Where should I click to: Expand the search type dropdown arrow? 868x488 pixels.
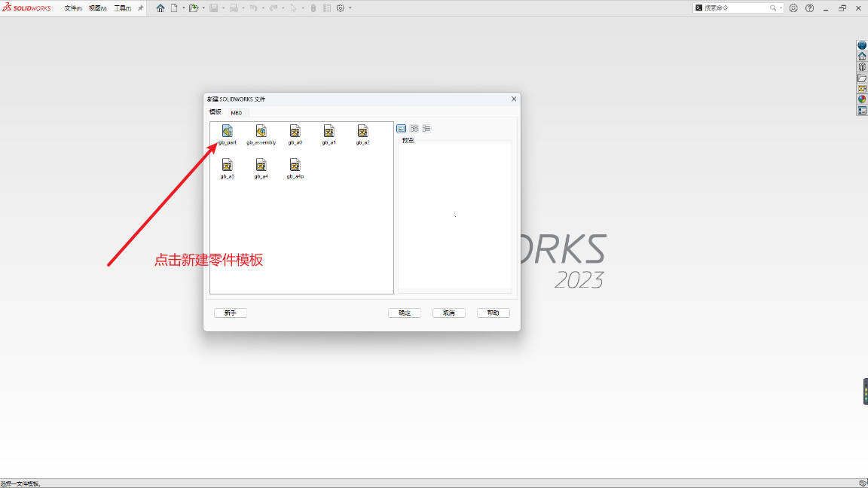(x=781, y=8)
